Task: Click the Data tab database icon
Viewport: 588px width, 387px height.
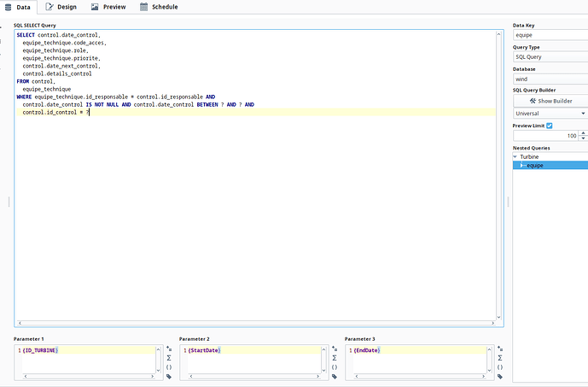Action: 8,7
